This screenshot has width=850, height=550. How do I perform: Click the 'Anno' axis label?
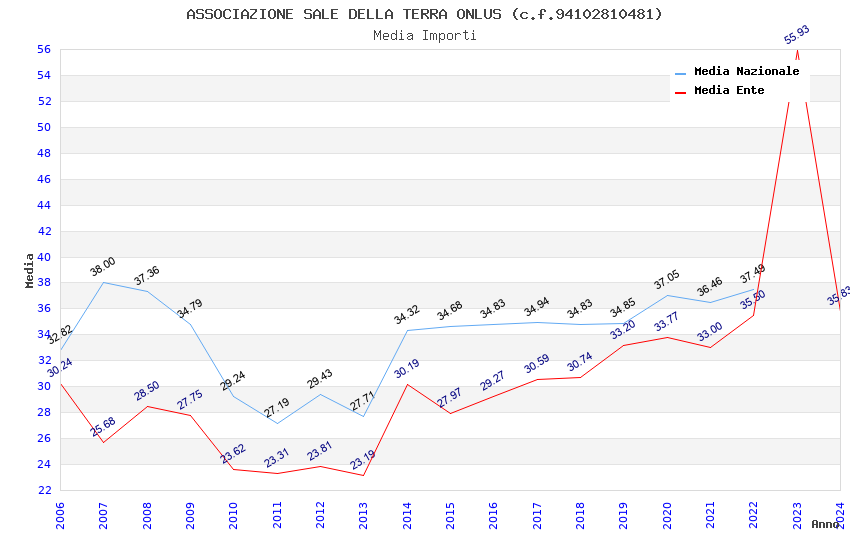coord(825,524)
